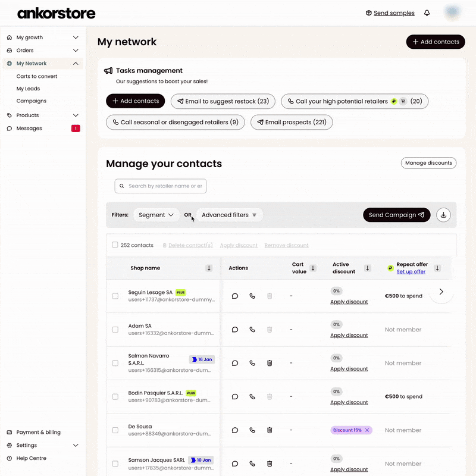
Task: Click the right arrow to scroll table columns
Action: tap(441, 292)
